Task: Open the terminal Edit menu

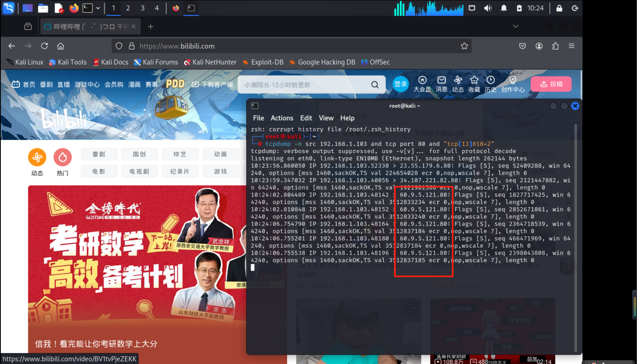Action: click(306, 118)
